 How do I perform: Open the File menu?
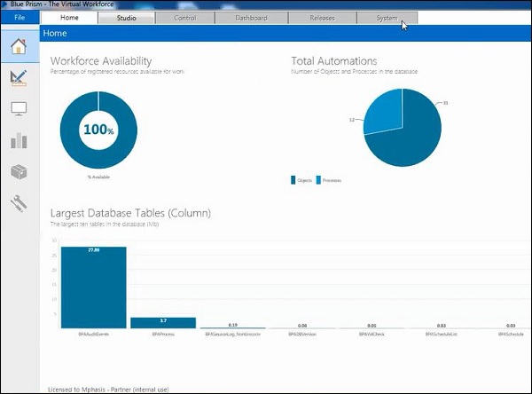point(20,18)
